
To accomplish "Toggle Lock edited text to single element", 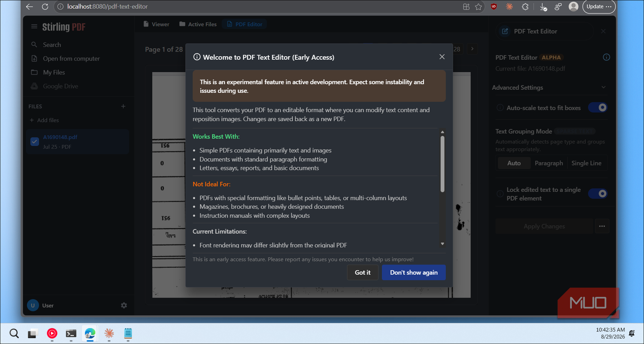I will [x=598, y=194].
